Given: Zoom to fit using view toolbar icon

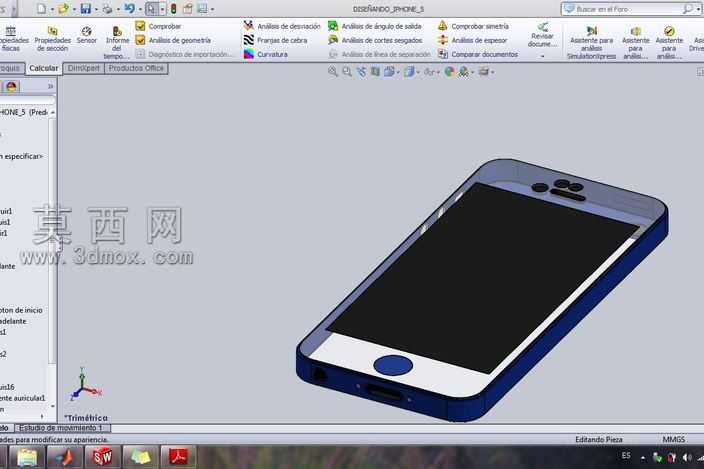Looking at the screenshot, I should (x=333, y=71).
